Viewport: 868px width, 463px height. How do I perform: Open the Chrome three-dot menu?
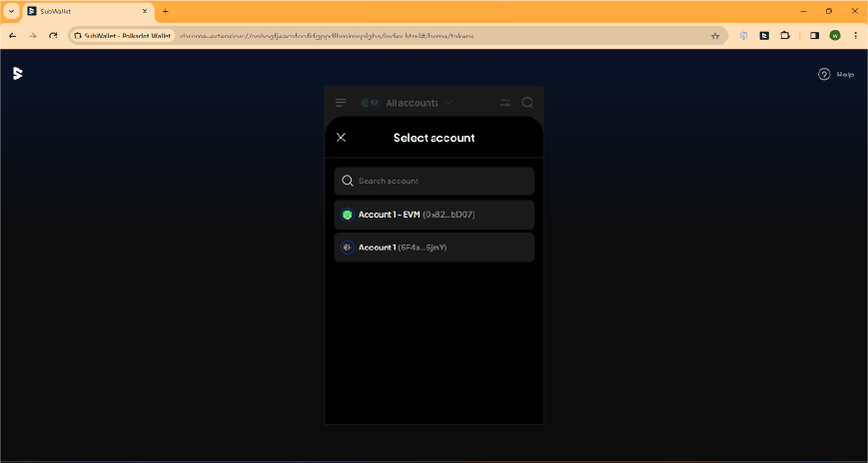[x=855, y=35]
